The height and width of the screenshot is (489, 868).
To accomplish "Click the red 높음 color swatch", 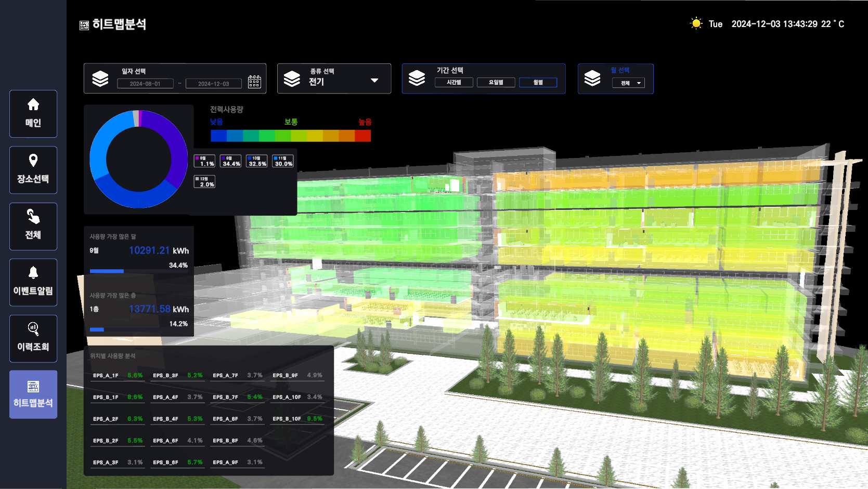I will point(363,136).
